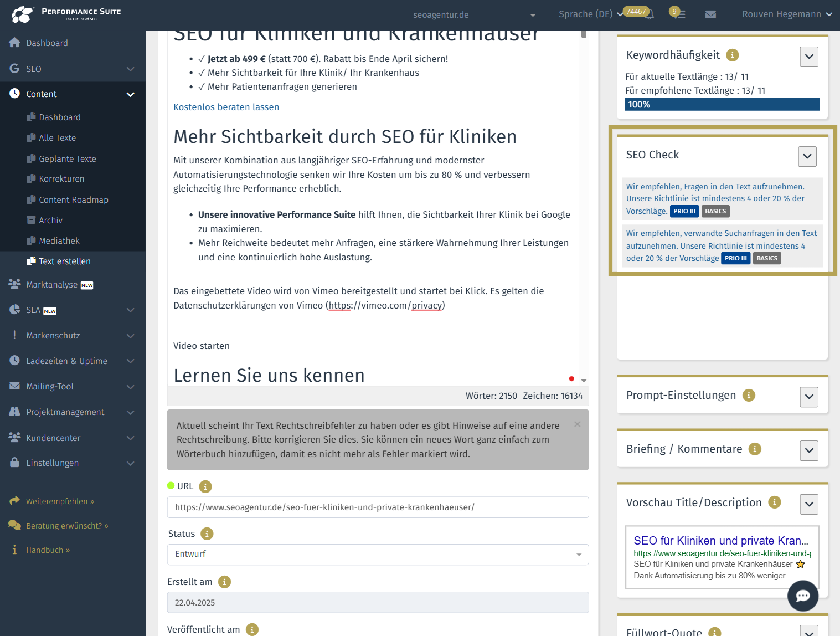The width and height of the screenshot is (840, 636).
Task: Click the Handbuch info icon
Action: coord(15,550)
